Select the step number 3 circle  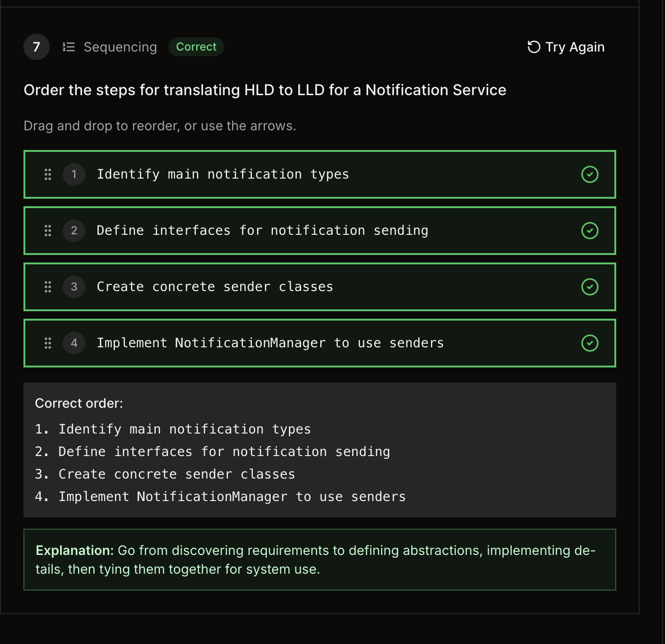click(x=74, y=287)
